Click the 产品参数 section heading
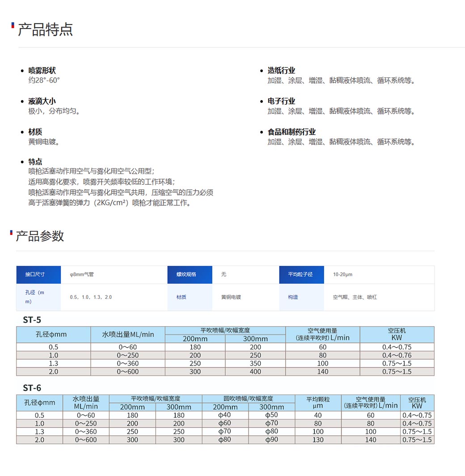This screenshot has width=465, height=476. [x=40, y=236]
